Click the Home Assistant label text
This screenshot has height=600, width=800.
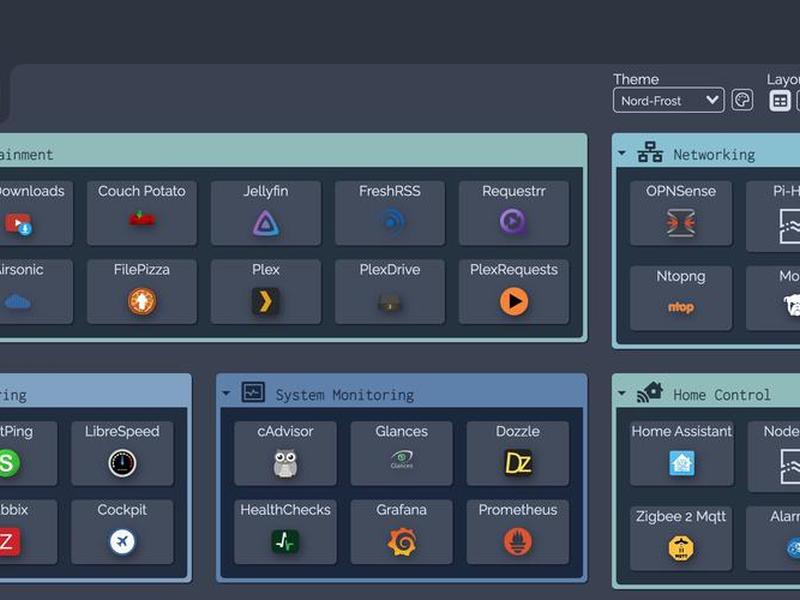pos(682,432)
